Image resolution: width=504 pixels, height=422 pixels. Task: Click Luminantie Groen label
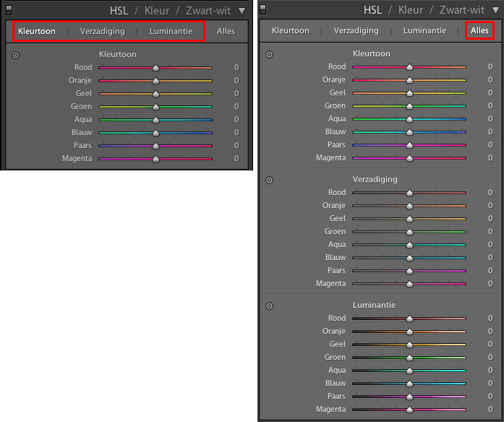pyautogui.click(x=335, y=357)
